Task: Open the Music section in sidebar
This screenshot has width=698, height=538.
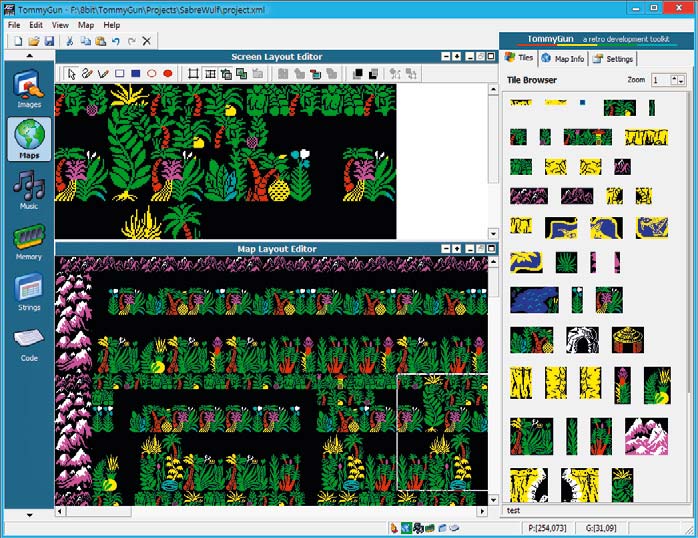Action: [29, 190]
